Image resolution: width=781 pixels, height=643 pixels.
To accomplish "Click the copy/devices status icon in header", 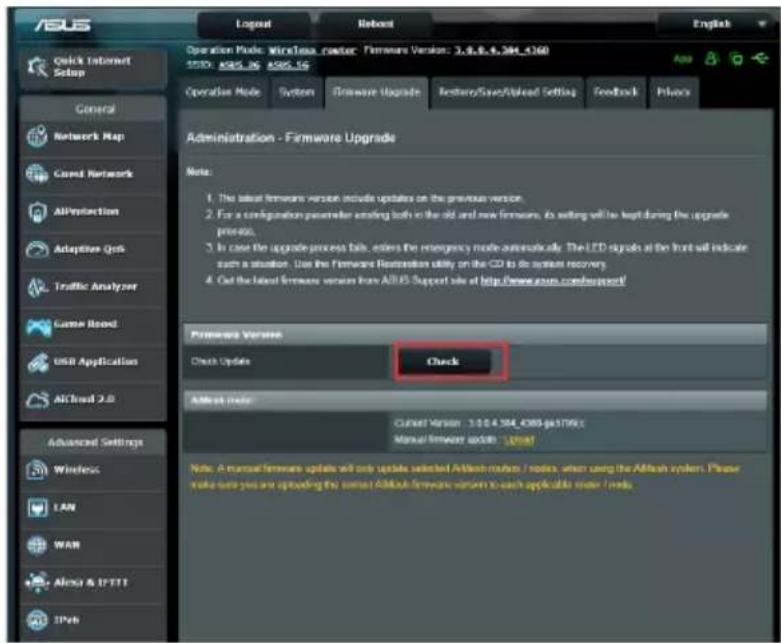I will coord(736,59).
